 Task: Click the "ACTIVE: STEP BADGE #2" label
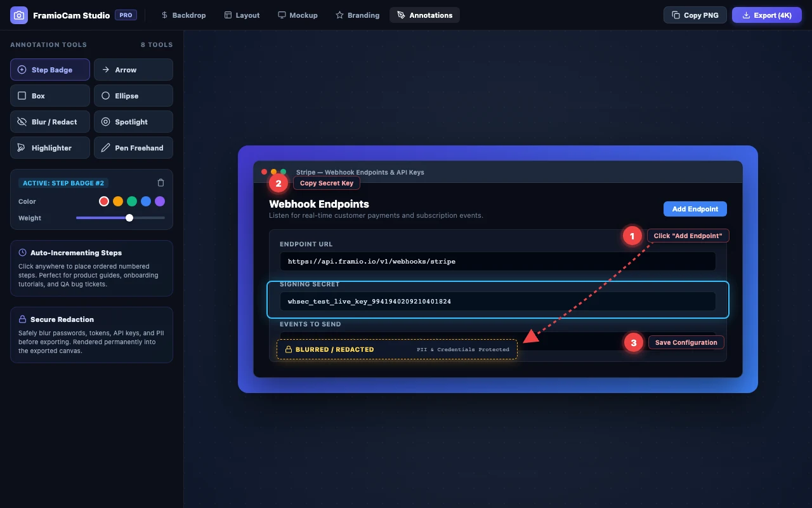[x=63, y=183]
